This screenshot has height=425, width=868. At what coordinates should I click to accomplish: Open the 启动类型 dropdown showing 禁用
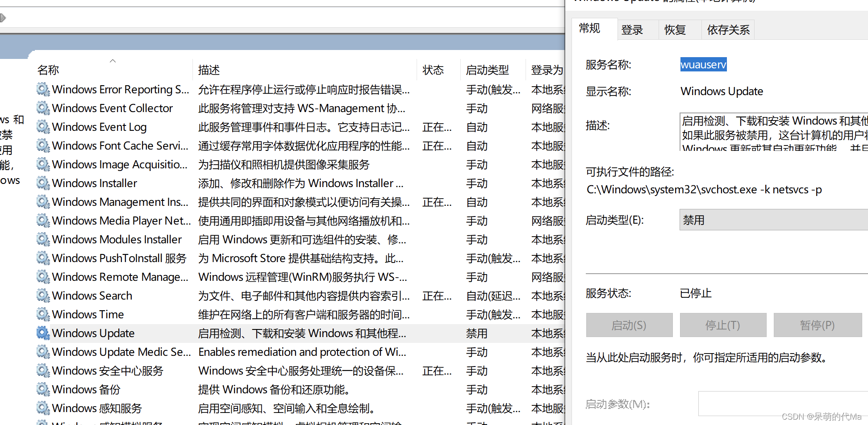(774, 220)
